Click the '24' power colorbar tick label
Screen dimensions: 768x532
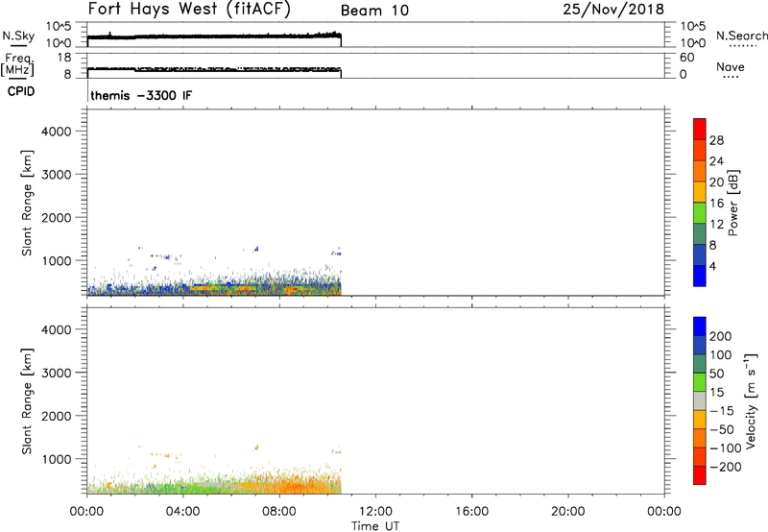(716, 161)
